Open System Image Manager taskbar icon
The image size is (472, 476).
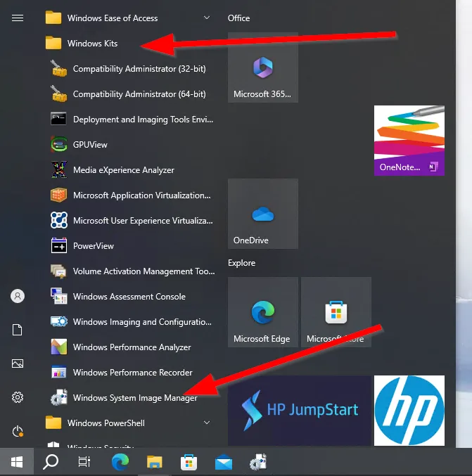[258, 462]
